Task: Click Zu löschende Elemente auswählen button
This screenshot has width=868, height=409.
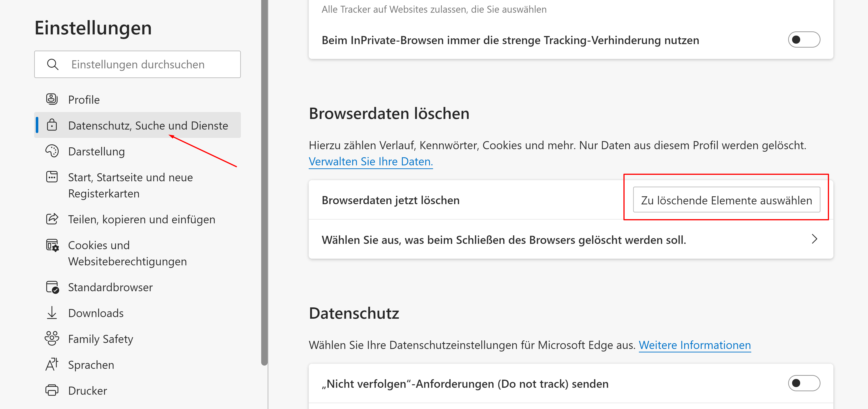Action: (x=726, y=200)
